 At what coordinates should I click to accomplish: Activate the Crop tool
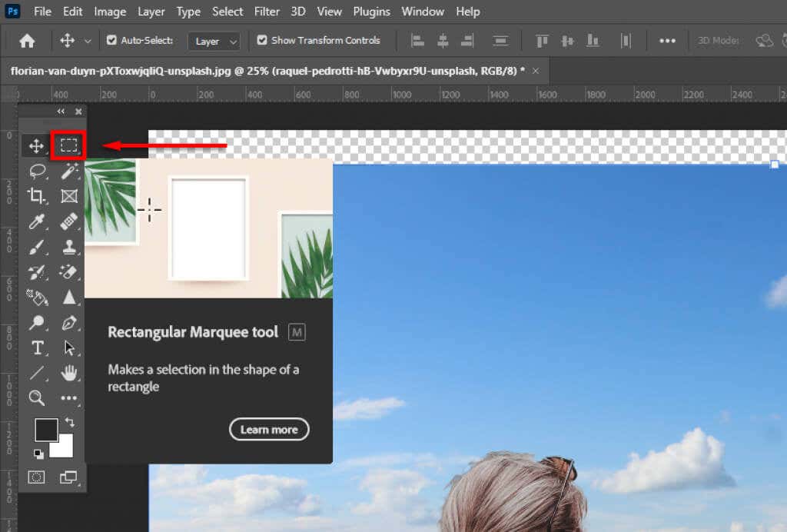pos(37,196)
